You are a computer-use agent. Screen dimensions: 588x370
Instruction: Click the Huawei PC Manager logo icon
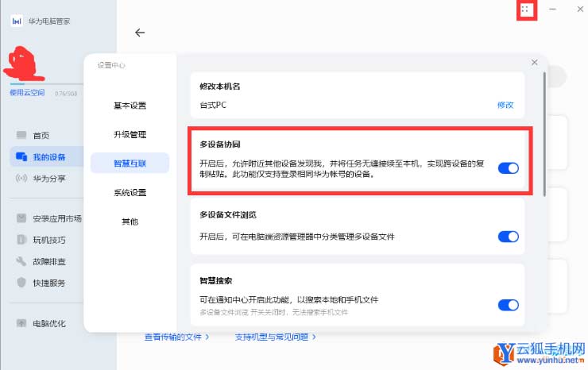tap(17, 21)
